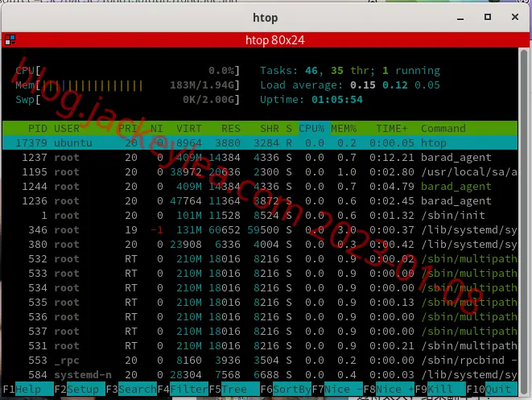
Task: Select barad_agent process with PID 1236
Action: pos(260,201)
